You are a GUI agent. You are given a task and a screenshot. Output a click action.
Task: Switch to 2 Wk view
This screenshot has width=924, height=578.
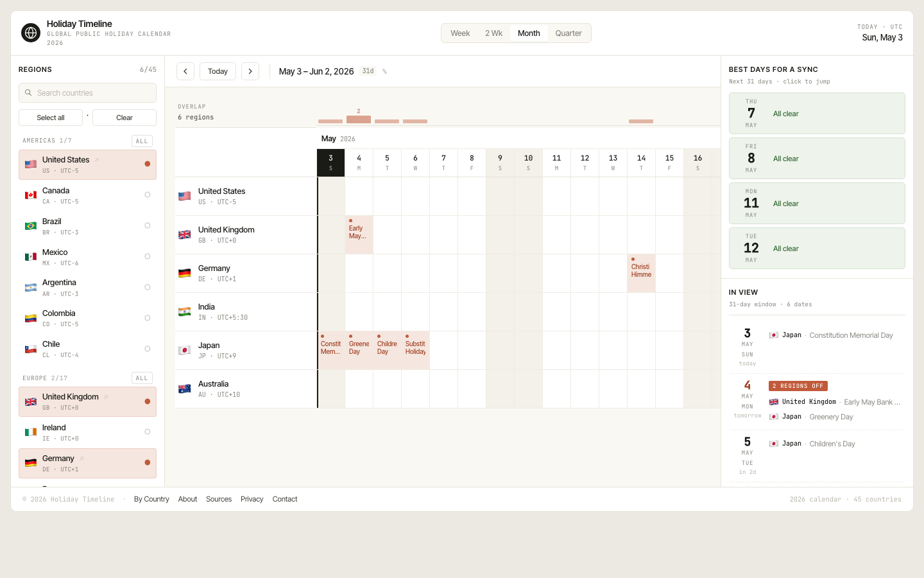pyautogui.click(x=493, y=33)
